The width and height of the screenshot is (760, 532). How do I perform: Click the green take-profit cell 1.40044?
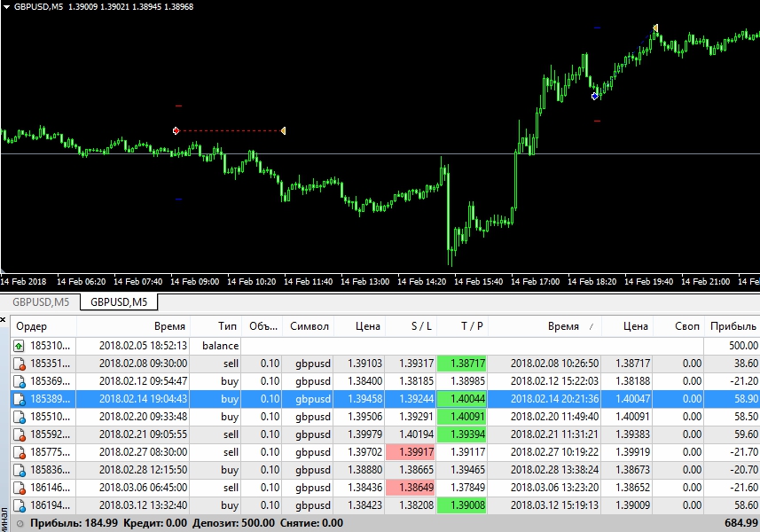pyautogui.click(x=462, y=399)
